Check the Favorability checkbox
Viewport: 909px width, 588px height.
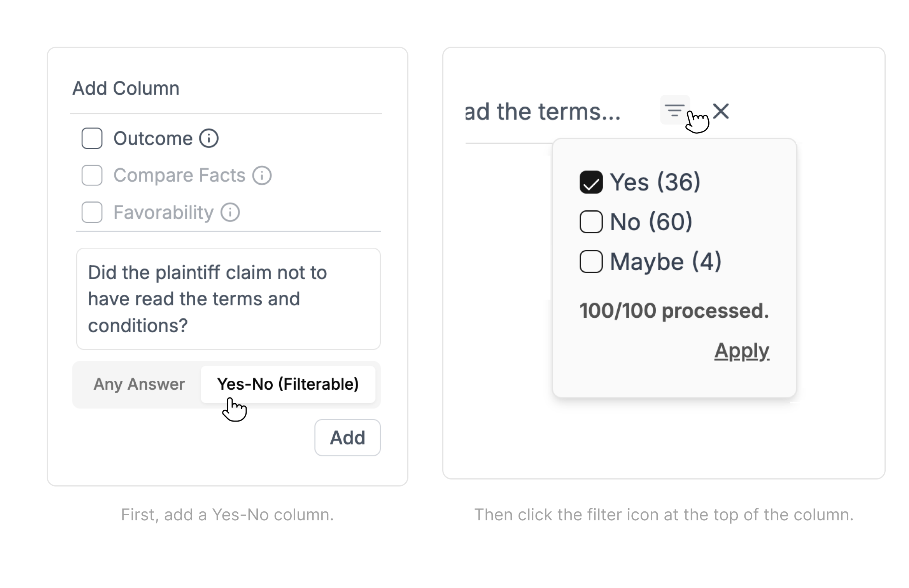[92, 212]
